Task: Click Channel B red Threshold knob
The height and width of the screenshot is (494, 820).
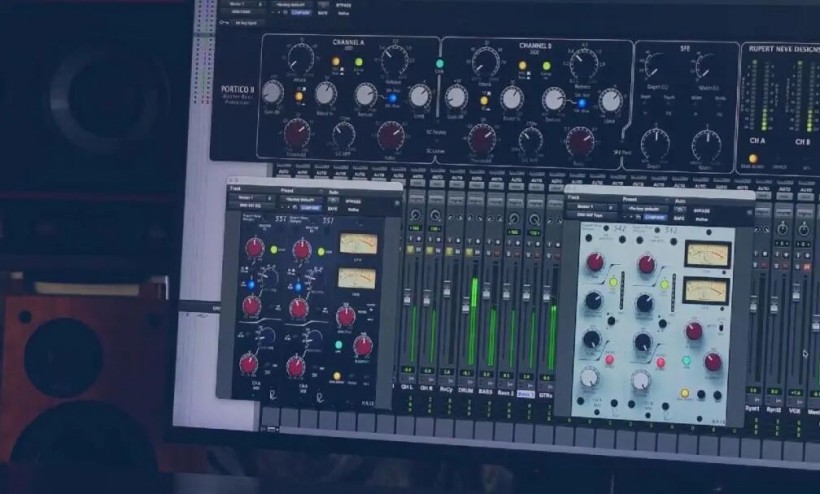Action: click(482, 139)
